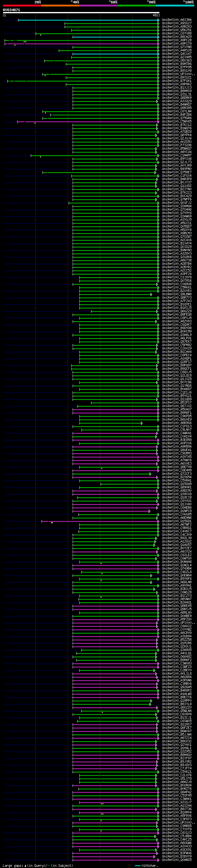Click the red 20% identity legend segment

click(x=22, y=6)
